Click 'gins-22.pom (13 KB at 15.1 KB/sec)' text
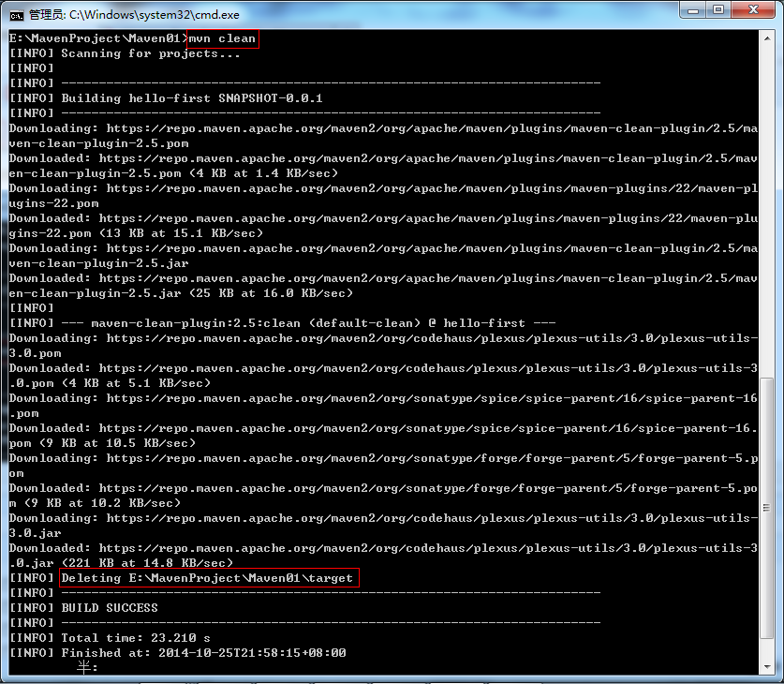Screen dimensions: 784x684 coord(136,233)
